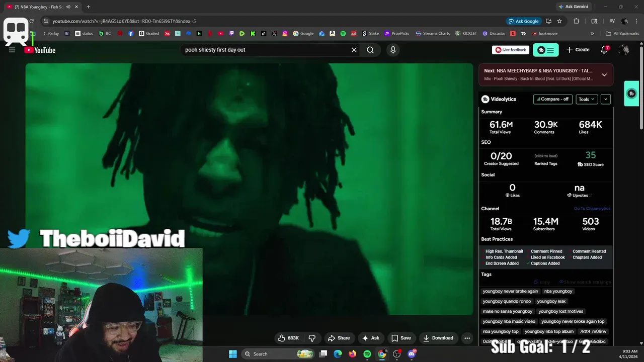Open the lookmovie bookmark

[544, 34]
